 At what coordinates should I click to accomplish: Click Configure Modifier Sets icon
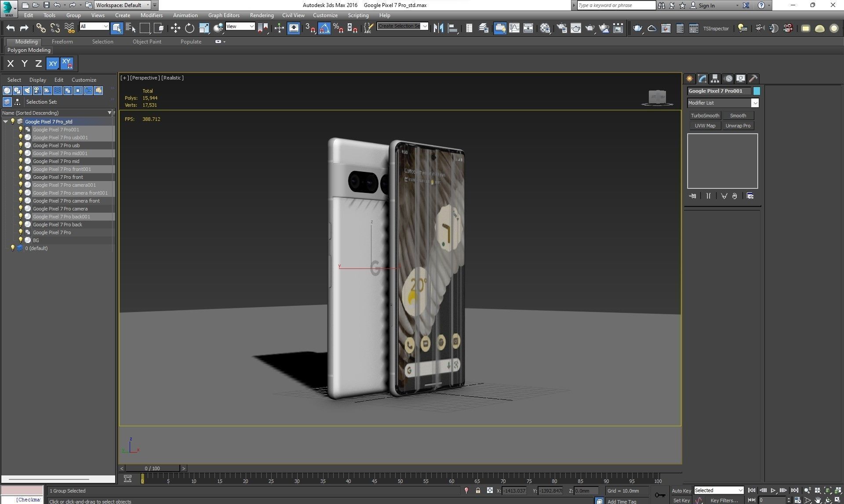tap(750, 196)
